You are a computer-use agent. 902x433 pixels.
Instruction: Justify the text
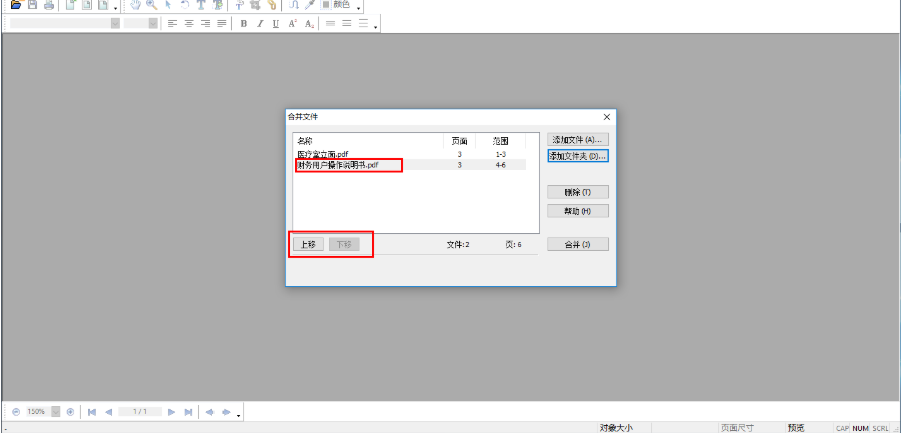(x=222, y=24)
